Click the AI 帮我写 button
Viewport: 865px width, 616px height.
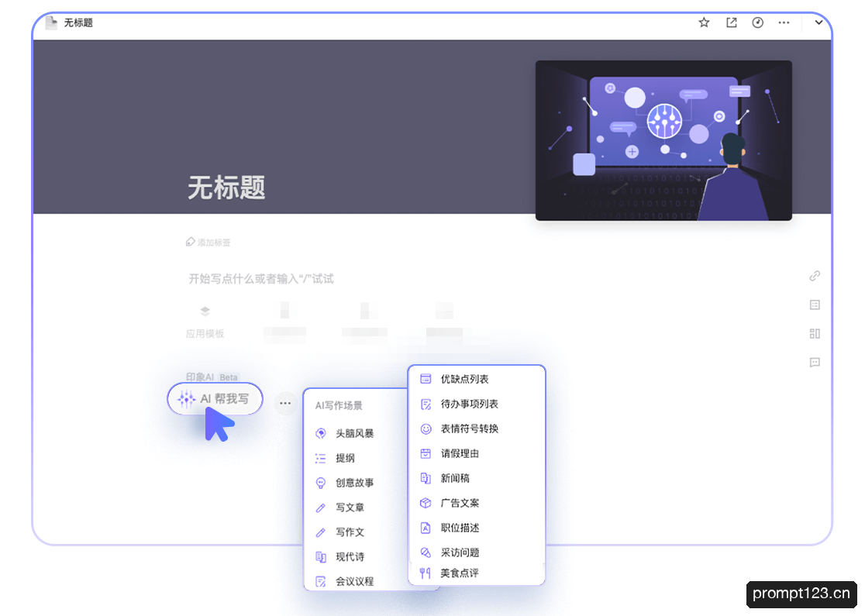(215, 399)
